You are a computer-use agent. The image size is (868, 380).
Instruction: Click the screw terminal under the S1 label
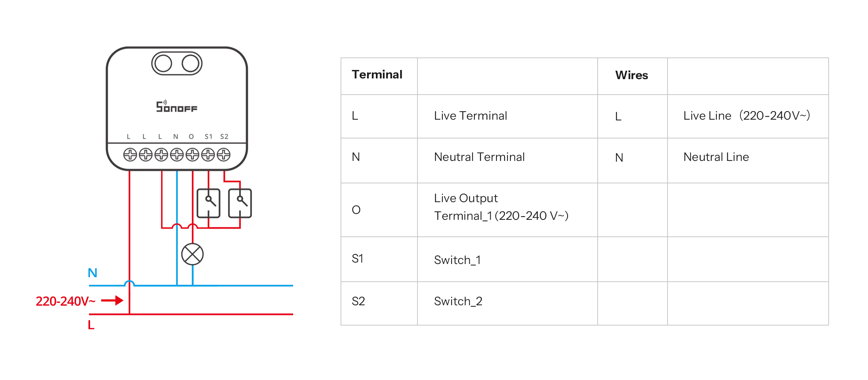coord(208,155)
